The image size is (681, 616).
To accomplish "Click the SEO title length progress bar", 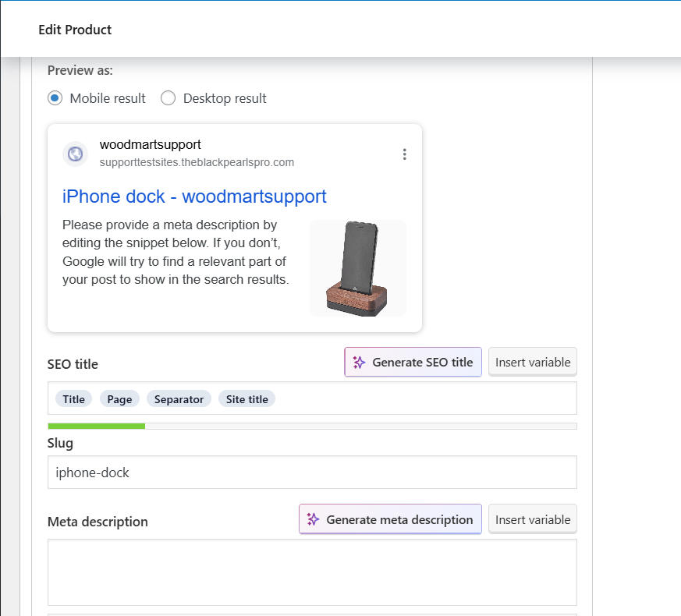I will click(x=312, y=427).
